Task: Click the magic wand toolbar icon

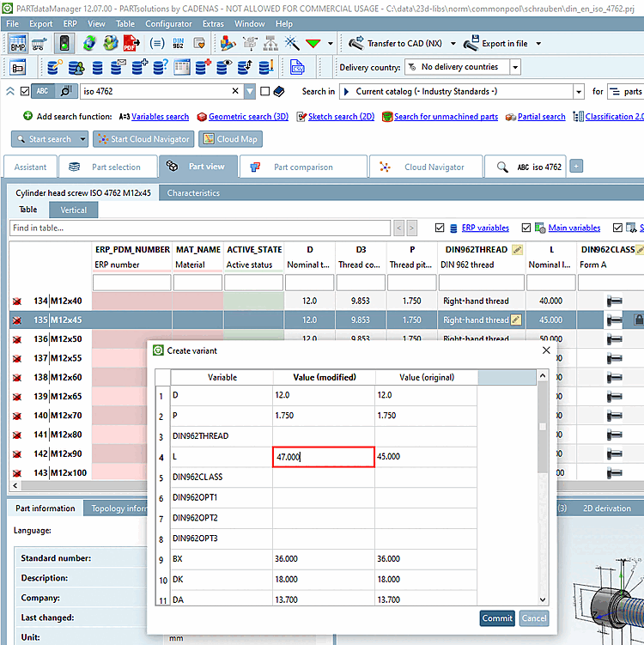Action: (291, 43)
